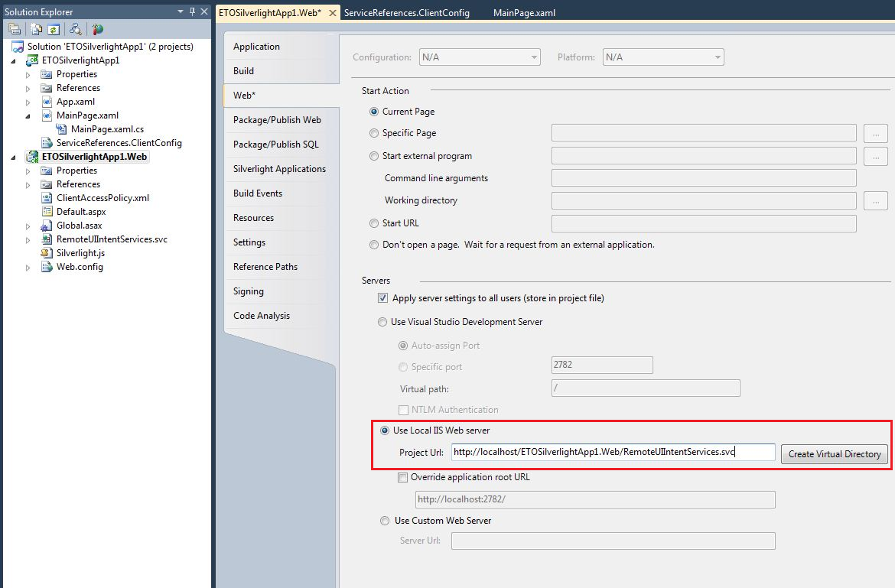
Task: Select Use Local IIS Web server
Action: [x=385, y=430]
